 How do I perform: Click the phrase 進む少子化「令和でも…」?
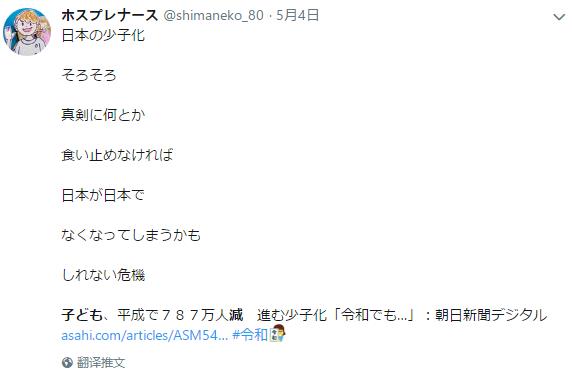click(x=337, y=315)
